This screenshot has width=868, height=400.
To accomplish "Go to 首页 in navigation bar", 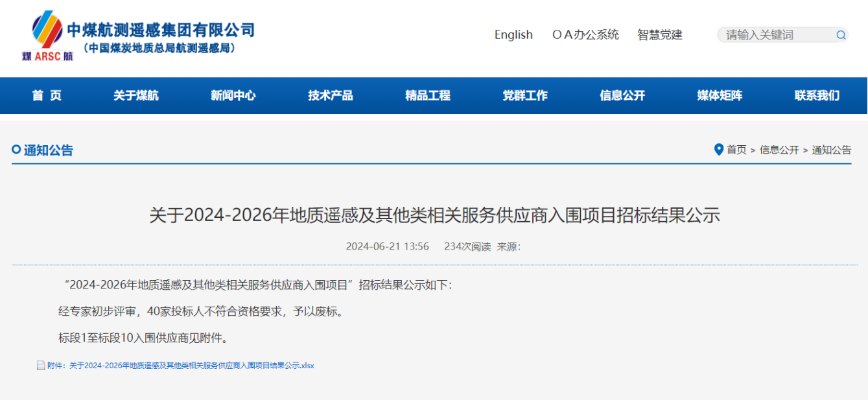I will coord(47,95).
